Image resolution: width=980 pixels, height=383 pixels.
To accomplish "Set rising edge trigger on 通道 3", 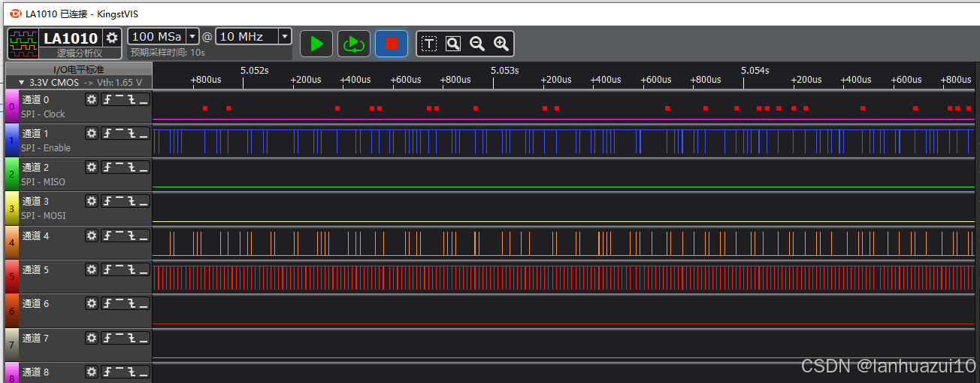I will [x=107, y=201].
